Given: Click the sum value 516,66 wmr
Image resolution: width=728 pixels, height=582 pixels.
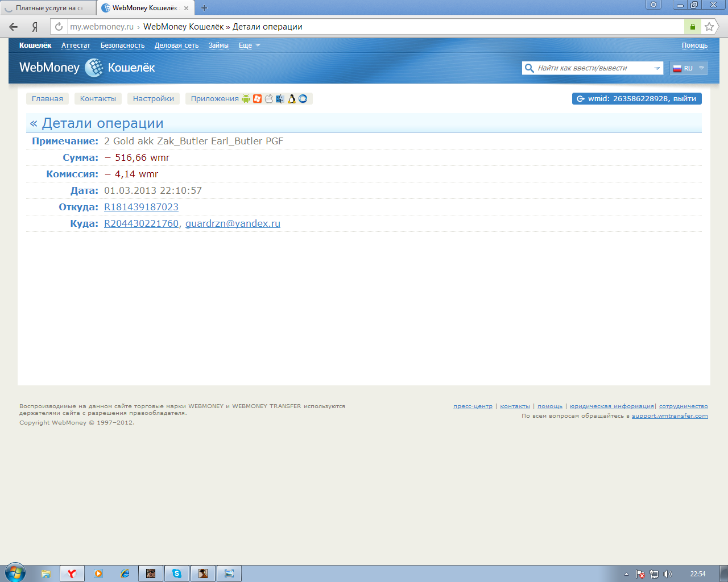Looking at the screenshot, I should pyautogui.click(x=137, y=158).
